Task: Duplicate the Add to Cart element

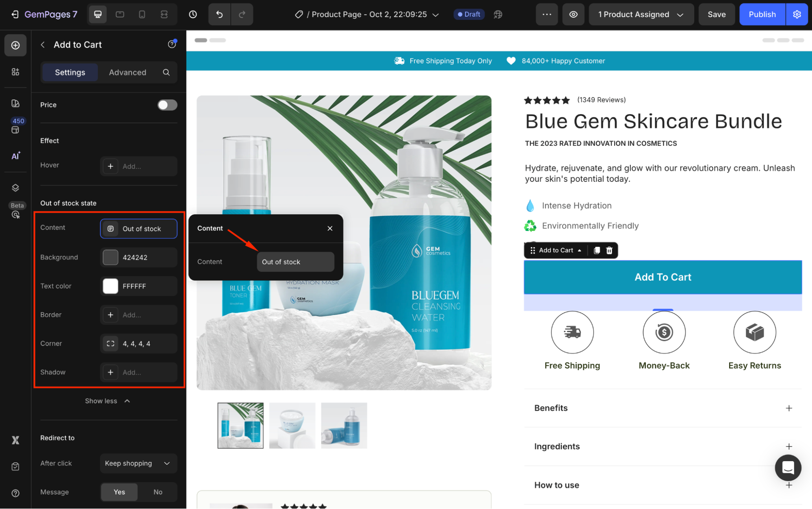Action: 597,250
